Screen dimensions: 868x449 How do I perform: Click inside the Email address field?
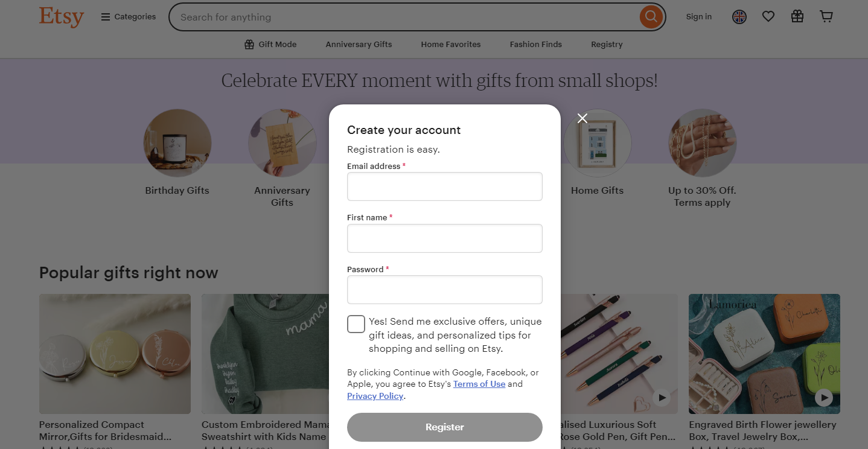pos(444,186)
